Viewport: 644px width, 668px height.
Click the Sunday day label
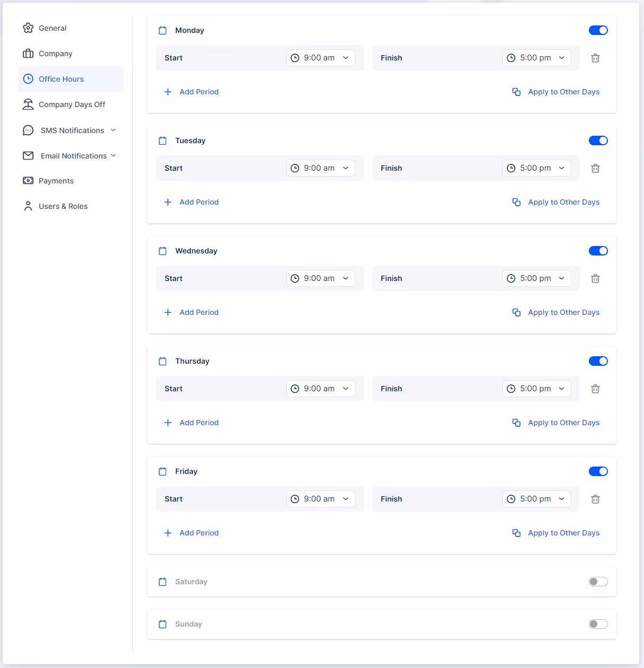(188, 624)
